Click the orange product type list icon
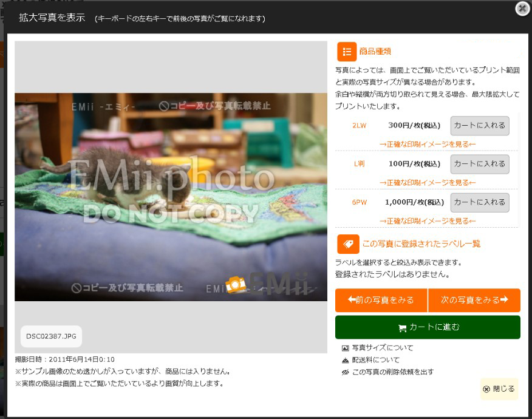 [x=347, y=52]
